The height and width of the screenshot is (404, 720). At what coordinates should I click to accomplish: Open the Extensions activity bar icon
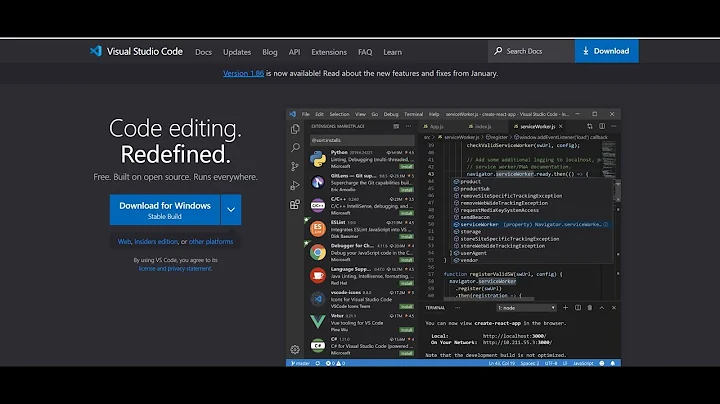coord(295,204)
